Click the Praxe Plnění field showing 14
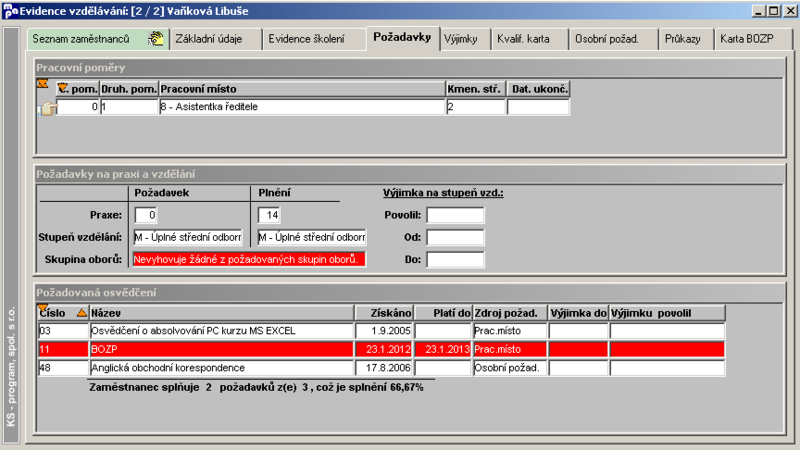Screen dimensions: 800x450 (269, 215)
